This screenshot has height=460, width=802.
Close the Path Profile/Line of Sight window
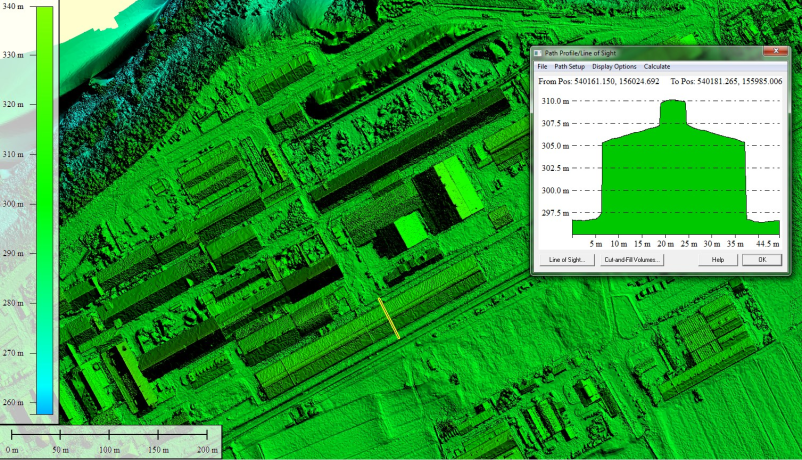(x=775, y=51)
